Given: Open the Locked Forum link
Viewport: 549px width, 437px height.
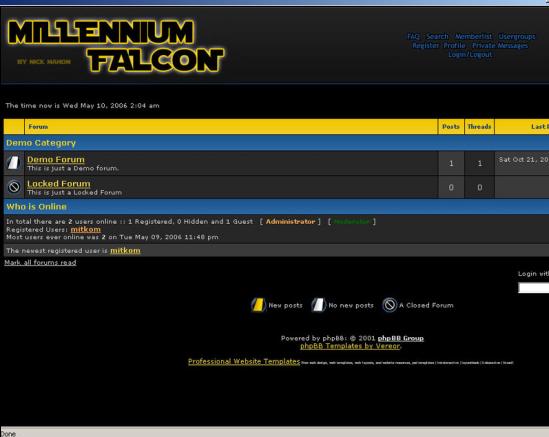Looking at the screenshot, I should point(59,184).
